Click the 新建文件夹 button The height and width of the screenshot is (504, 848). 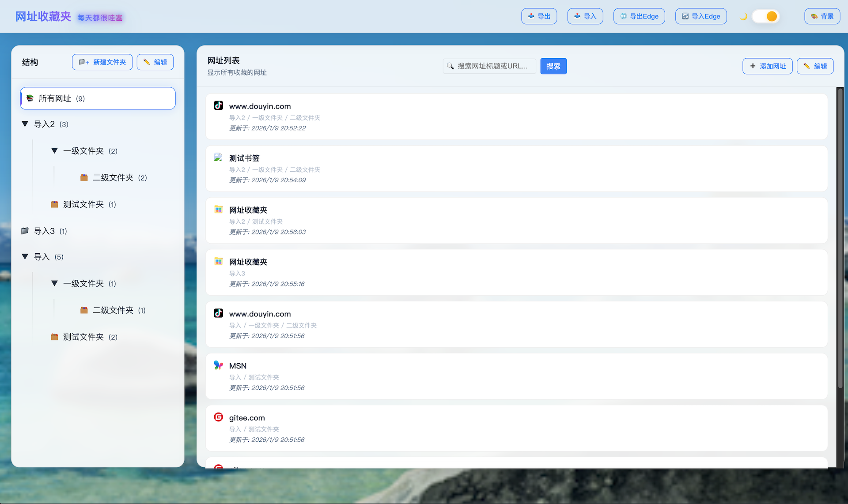click(x=102, y=62)
